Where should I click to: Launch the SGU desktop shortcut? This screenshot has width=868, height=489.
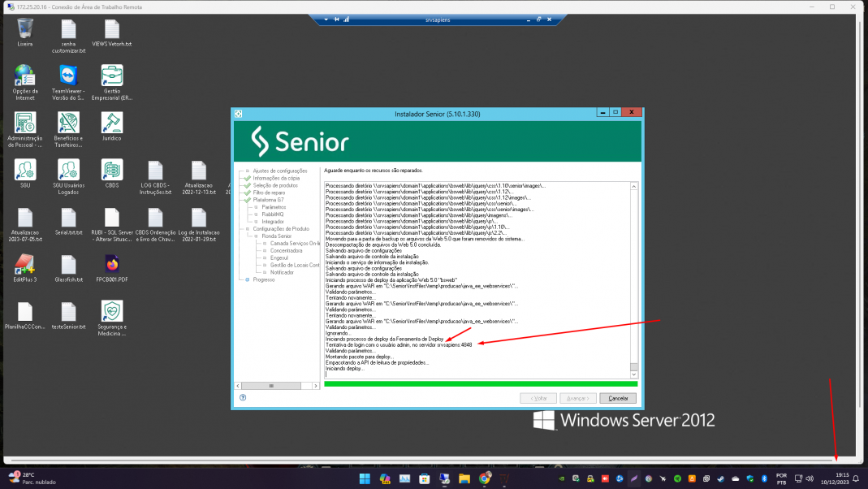tap(25, 173)
